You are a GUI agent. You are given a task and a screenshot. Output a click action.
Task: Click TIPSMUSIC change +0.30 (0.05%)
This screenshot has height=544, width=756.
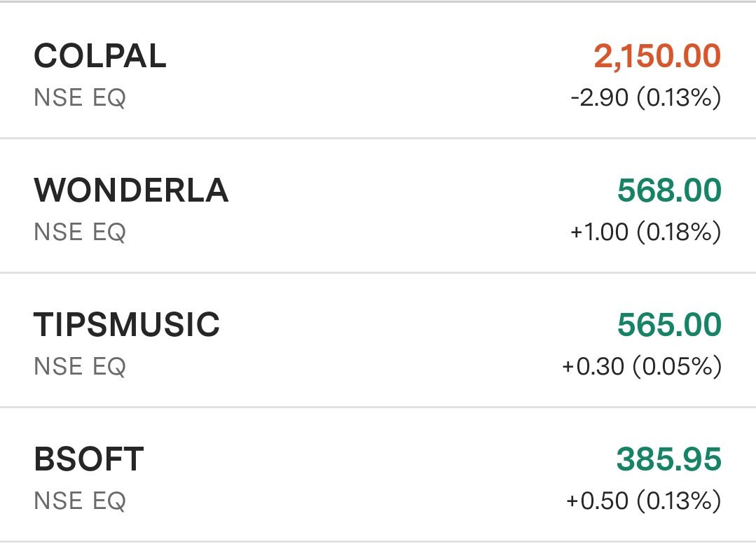642,366
